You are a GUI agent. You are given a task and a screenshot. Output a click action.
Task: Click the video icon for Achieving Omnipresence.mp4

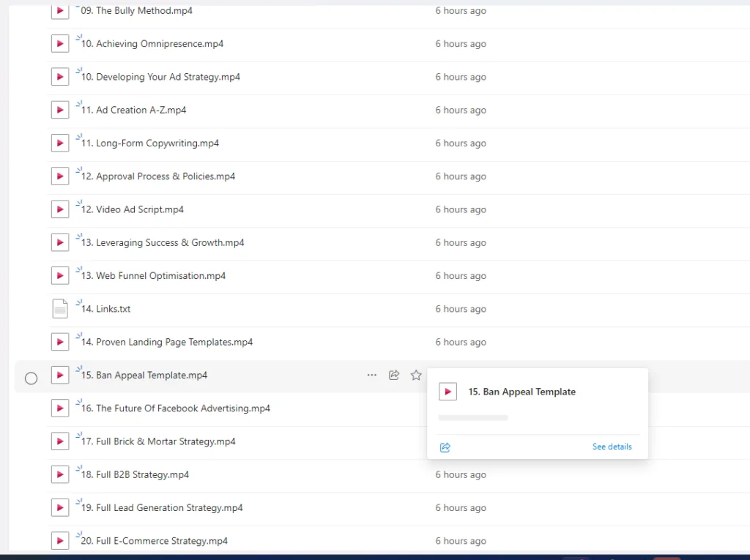59,44
